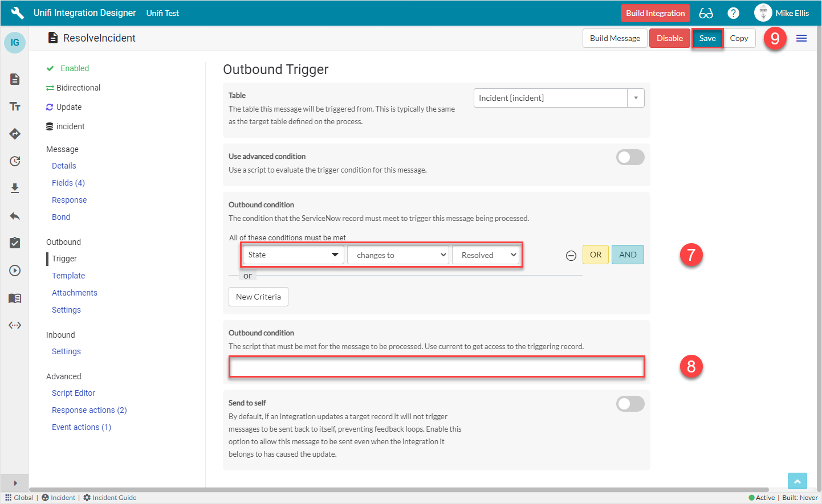Click the Build Message button
This screenshot has width=822, height=504.
615,38
